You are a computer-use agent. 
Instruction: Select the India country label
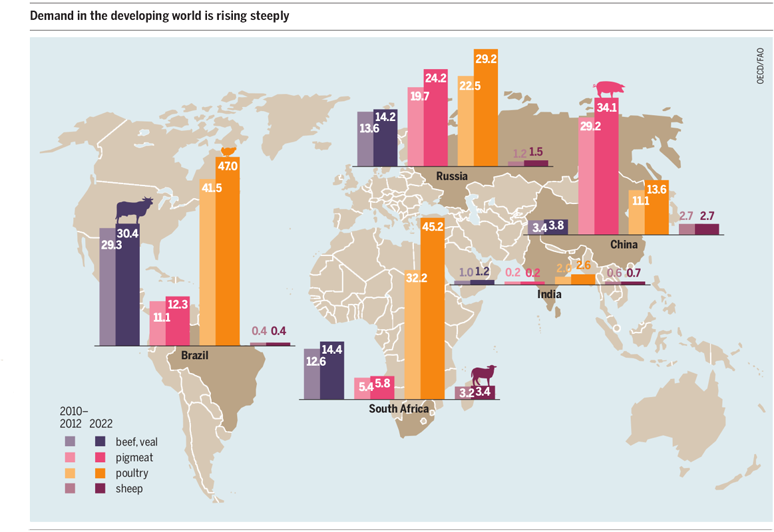tap(549, 294)
